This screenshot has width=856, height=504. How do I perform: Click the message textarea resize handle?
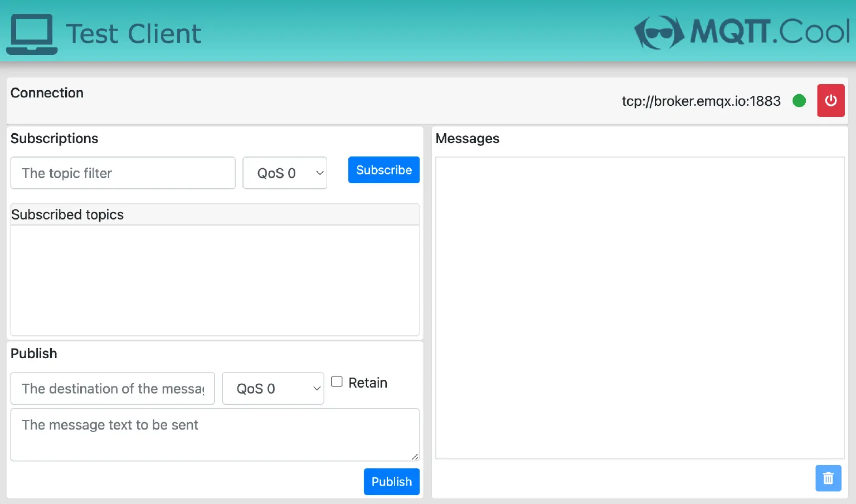pos(415,457)
